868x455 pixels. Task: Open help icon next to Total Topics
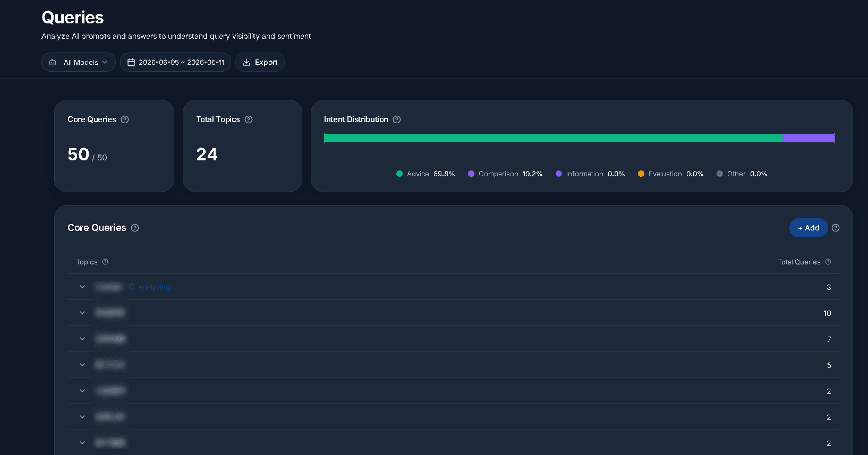click(x=249, y=119)
